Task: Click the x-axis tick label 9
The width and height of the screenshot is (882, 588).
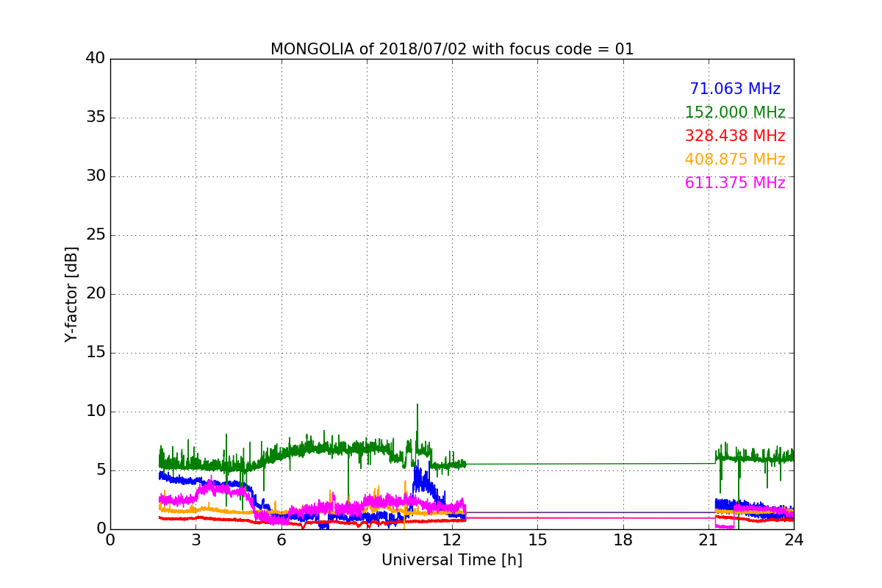Action: click(x=367, y=540)
